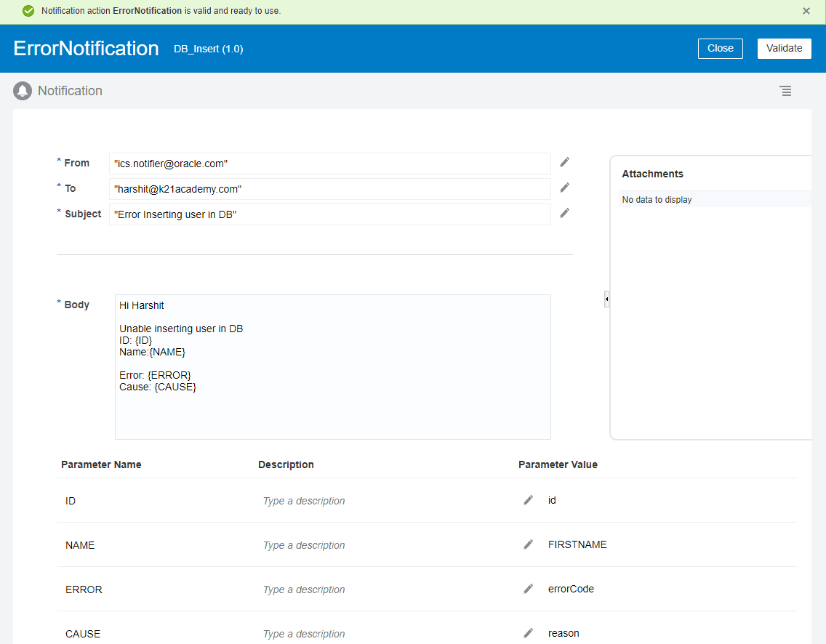This screenshot has width=826, height=644.
Task: Click the Notification bell icon
Action: [x=22, y=90]
